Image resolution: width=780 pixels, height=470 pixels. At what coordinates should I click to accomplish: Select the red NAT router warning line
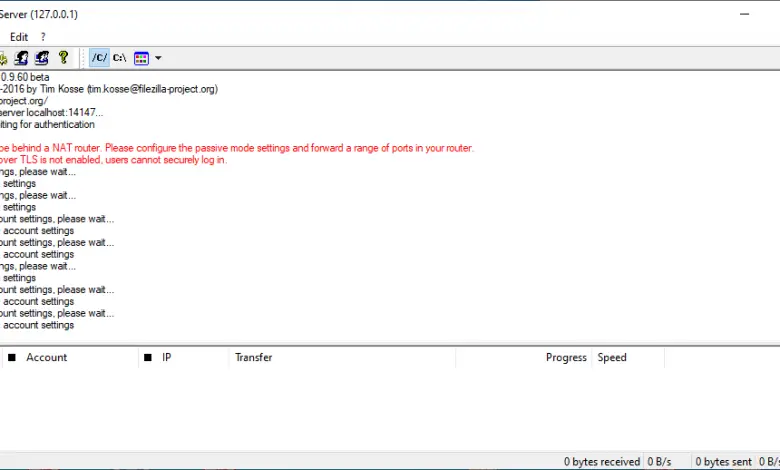coord(237,148)
